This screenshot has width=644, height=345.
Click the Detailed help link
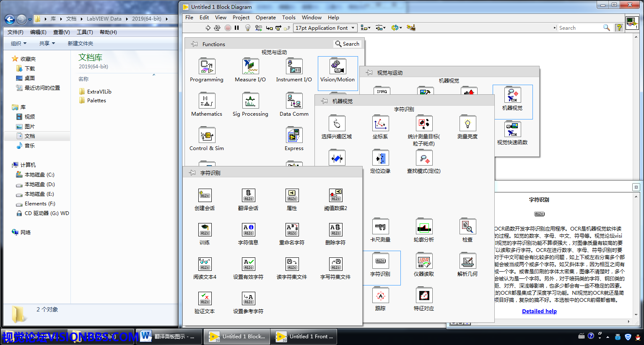pos(539,311)
